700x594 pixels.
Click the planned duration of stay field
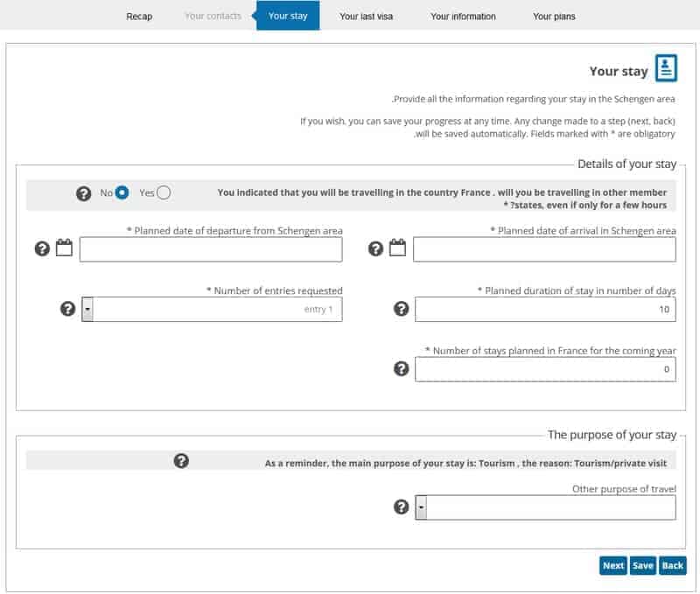[544, 310]
